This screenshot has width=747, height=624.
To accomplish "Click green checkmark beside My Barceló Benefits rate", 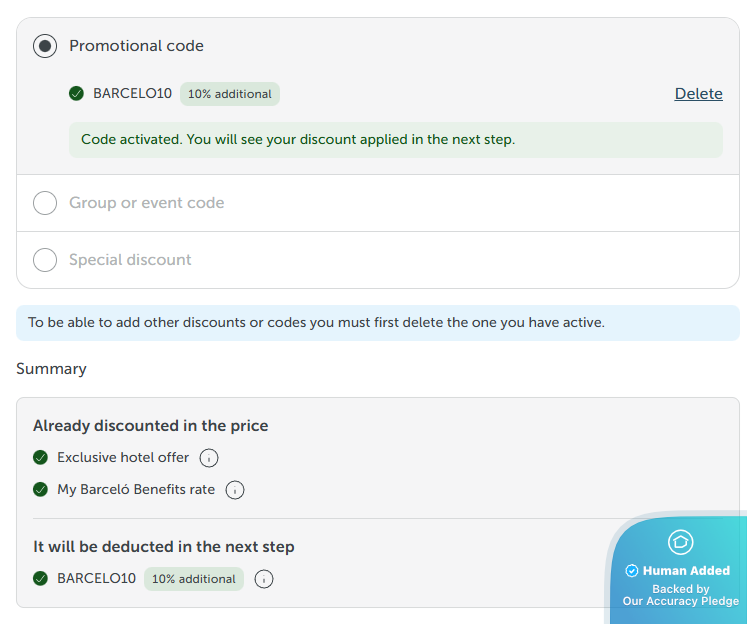I will [x=41, y=490].
